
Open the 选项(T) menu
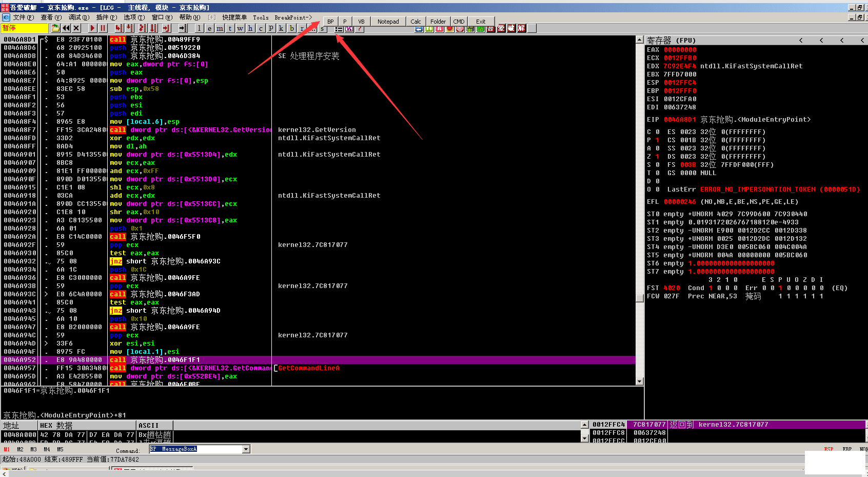[134, 17]
